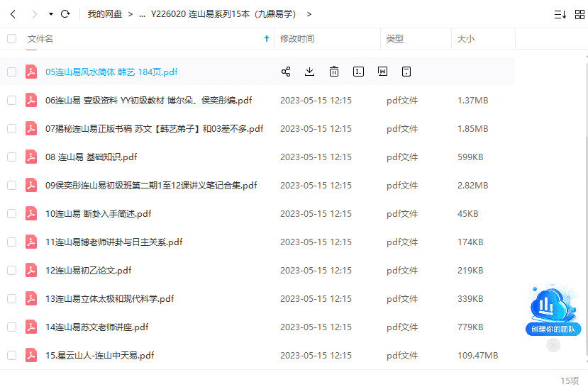Download the 05连山易风水简体 file
The width and height of the screenshot is (588, 389).
coord(309,72)
